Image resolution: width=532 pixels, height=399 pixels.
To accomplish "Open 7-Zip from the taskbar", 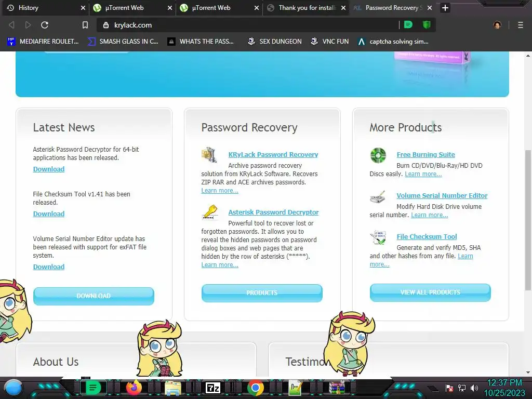I will [x=213, y=388].
